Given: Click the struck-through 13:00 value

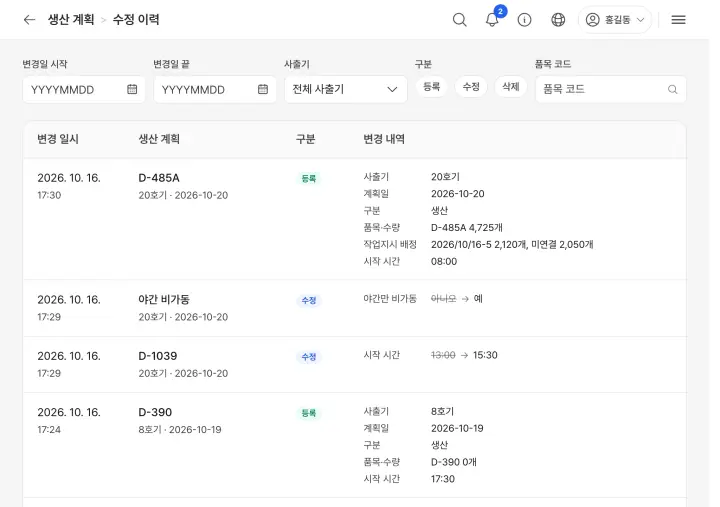Looking at the screenshot, I should (x=443, y=355).
